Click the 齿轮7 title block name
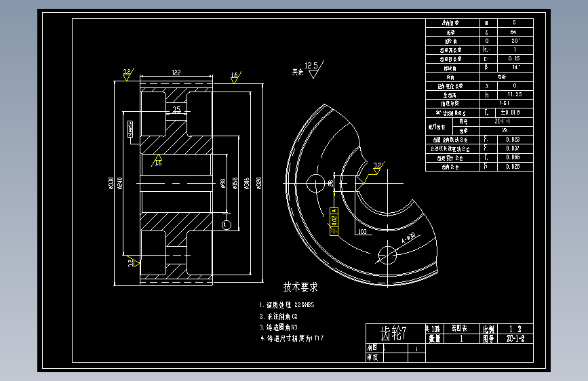Image resolution: width=588 pixels, height=381 pixels. 393,333
